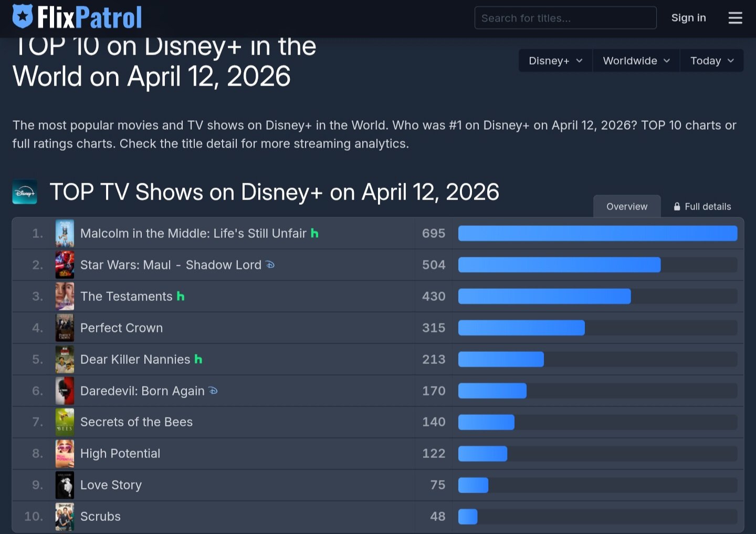This screenshot has height=534, width=756.
Task: Click the Love Story poster thumbnail
Action: (65, 485)
